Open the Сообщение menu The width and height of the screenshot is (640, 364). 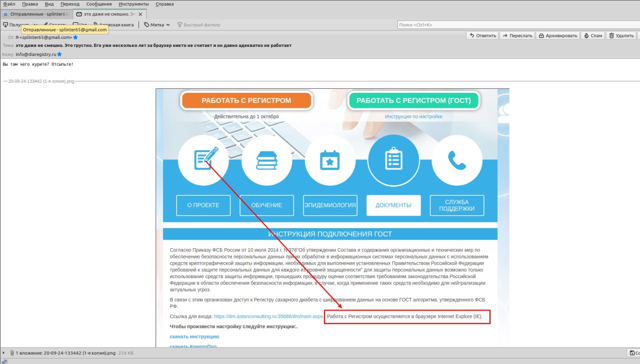[99, 4]
